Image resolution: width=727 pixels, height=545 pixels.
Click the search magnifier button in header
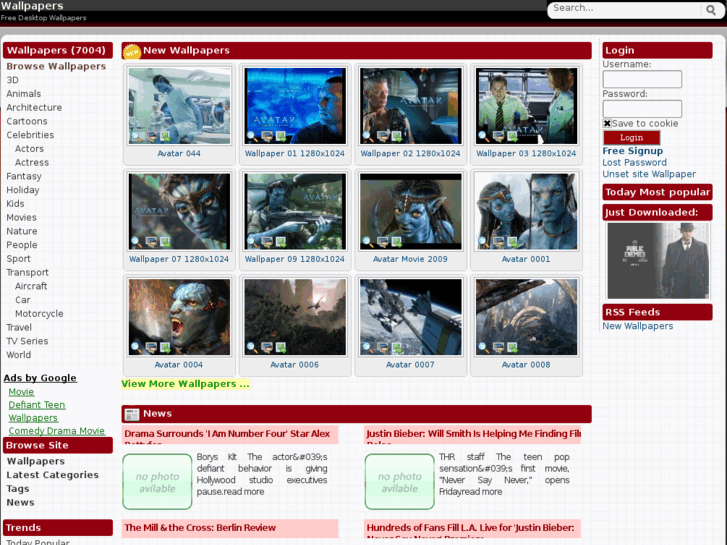click(x=711, y=10)
